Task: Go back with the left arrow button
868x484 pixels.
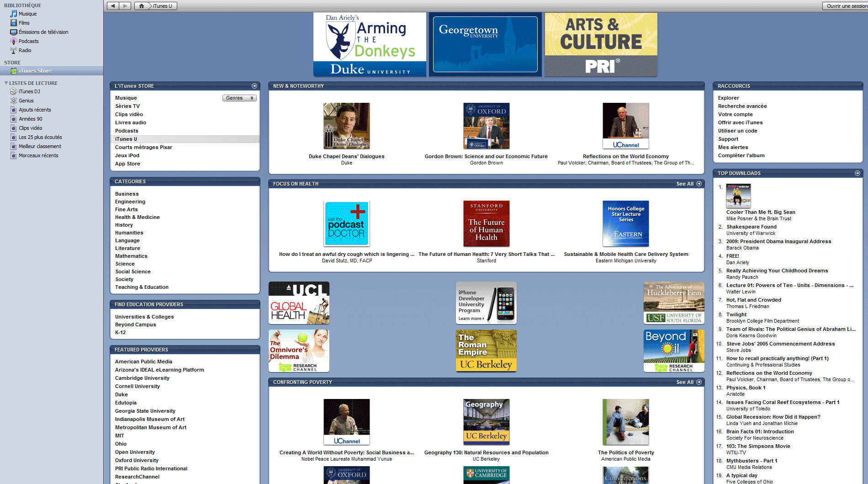Action: 113,6
